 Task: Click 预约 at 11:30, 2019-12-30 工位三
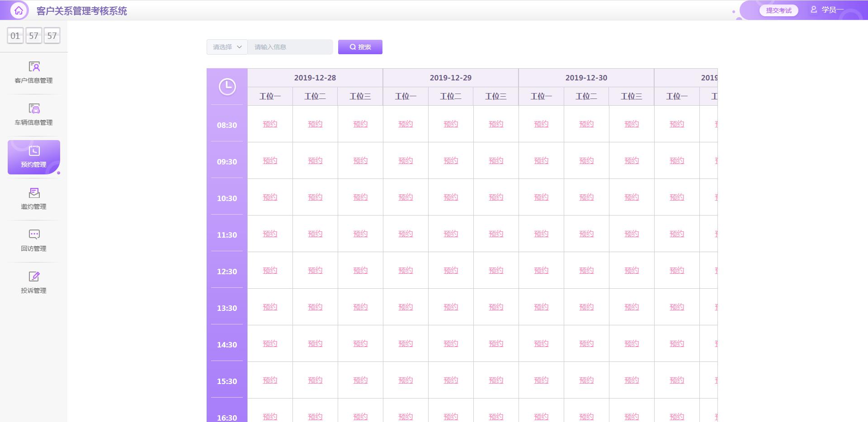[632, 234]
